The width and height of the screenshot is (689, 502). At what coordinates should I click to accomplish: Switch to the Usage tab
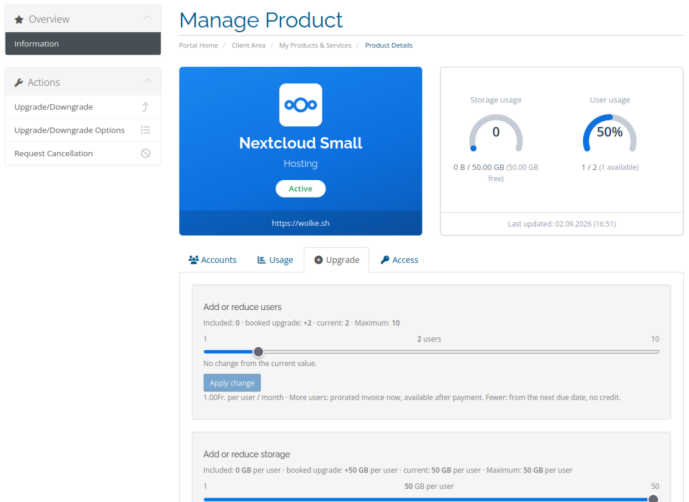275,260
